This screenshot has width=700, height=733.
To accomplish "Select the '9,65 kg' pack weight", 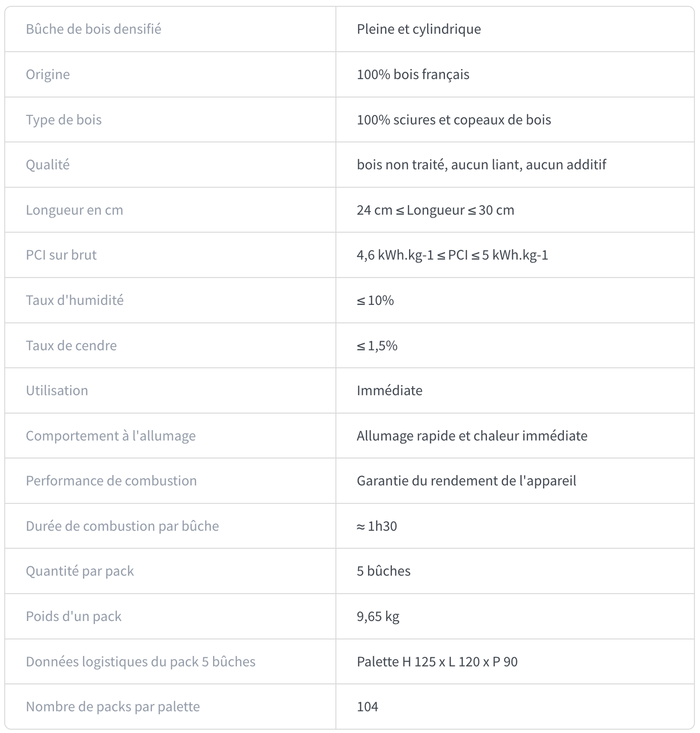I will click(378, 616).
